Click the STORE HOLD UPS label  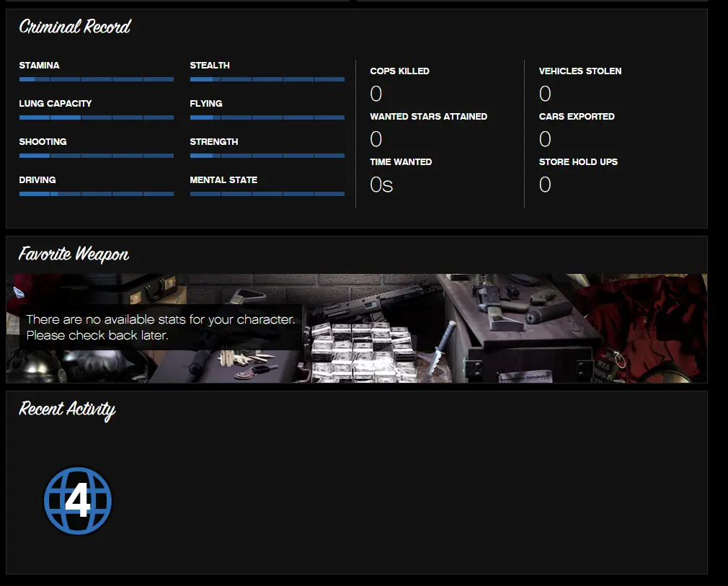[578, 162]
